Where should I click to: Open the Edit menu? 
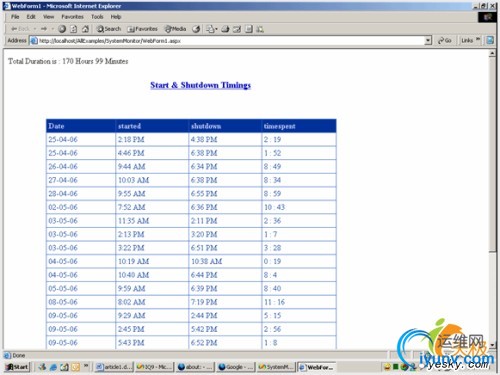click(31, 17)
